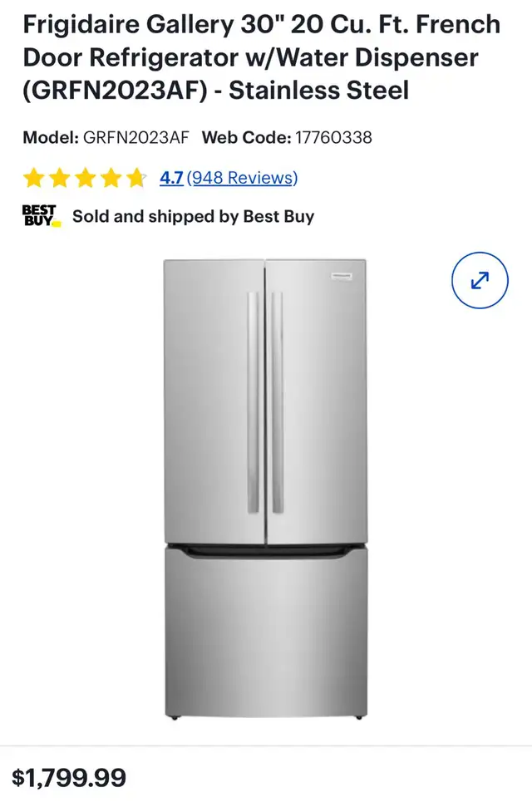532x802 pixels.
Task: Select the third yellow rating star
Action: pos(85,178)
